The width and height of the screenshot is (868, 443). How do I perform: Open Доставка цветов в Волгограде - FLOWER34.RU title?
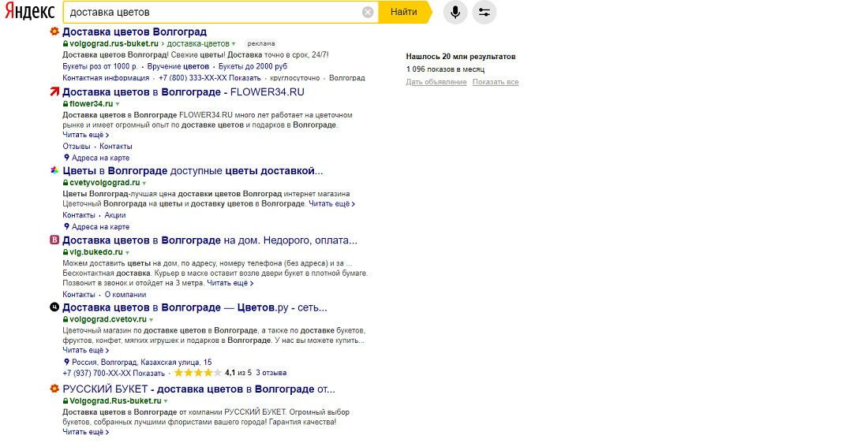coord(183,91)
